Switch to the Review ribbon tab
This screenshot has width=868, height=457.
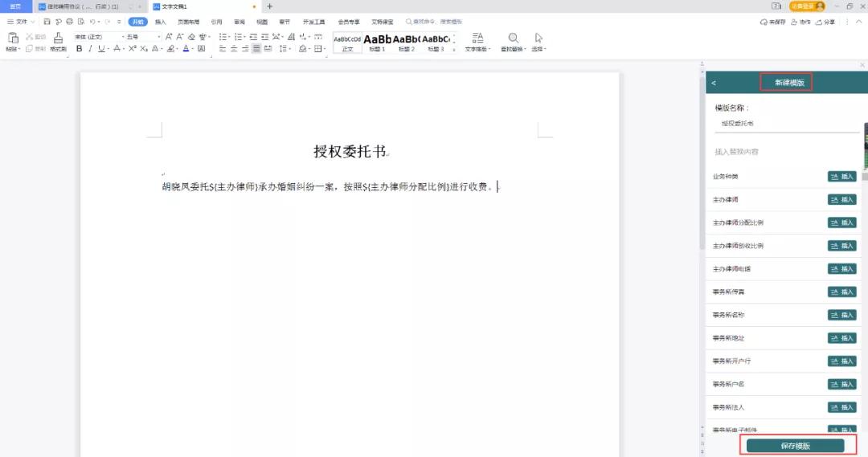(240, 22)
